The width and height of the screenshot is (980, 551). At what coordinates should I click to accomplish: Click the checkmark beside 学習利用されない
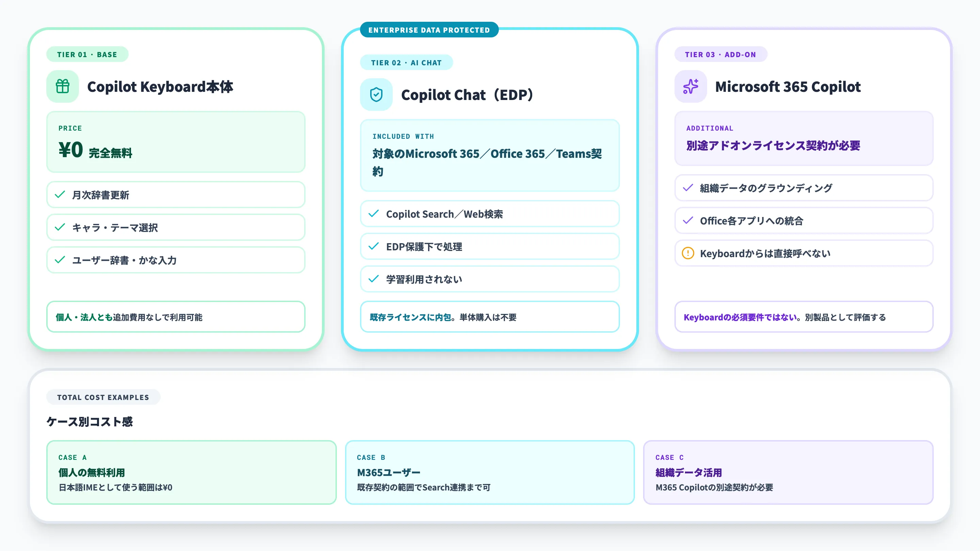pyautogui.click(x=374, y=279)
